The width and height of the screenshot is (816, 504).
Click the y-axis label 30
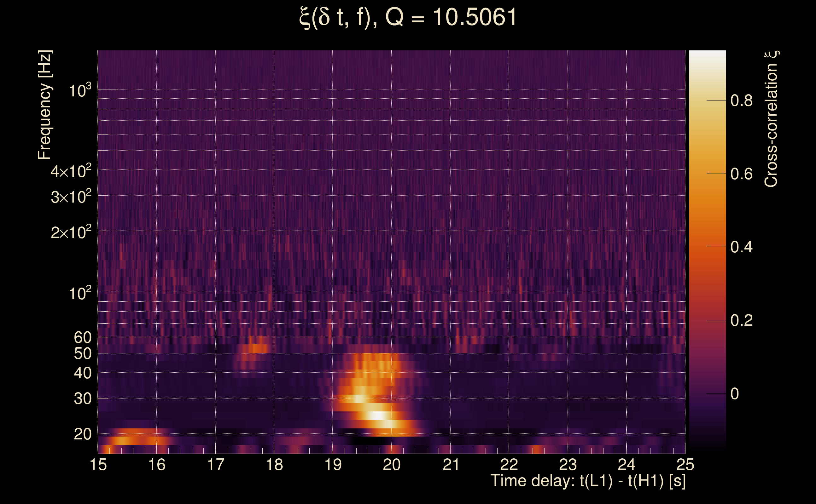coord(82,399)
